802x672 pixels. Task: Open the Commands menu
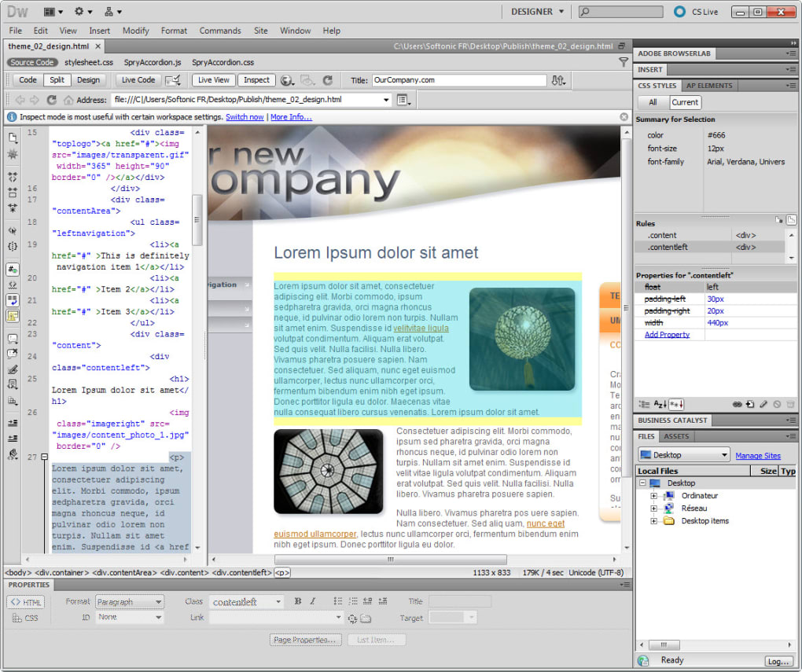pos(220,31)
